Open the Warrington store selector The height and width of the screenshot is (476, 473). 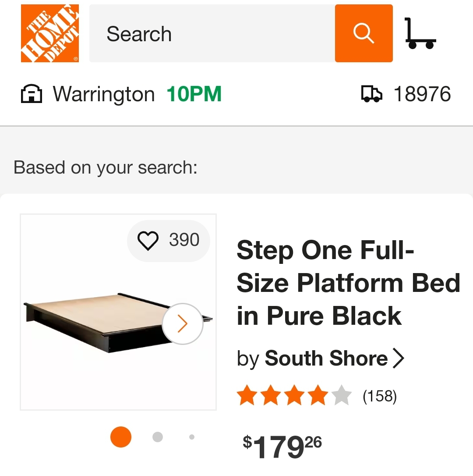click(104, 94)
